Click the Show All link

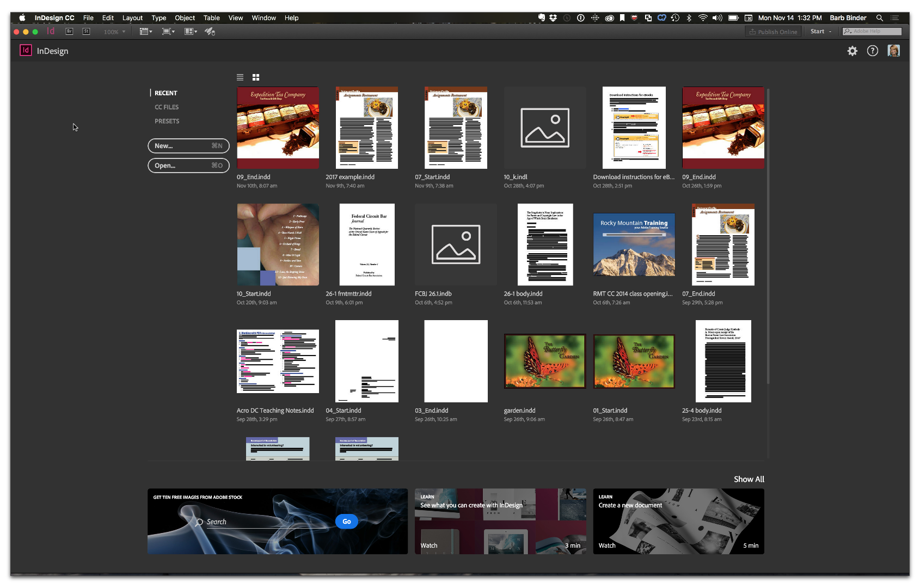tap(749, 479)
